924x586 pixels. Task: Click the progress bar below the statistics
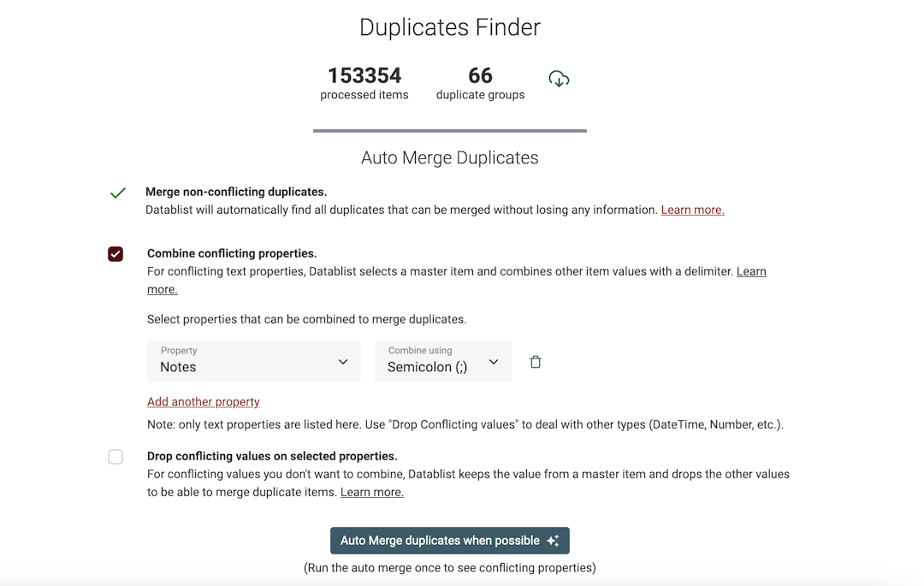click(x=450, y=132)
